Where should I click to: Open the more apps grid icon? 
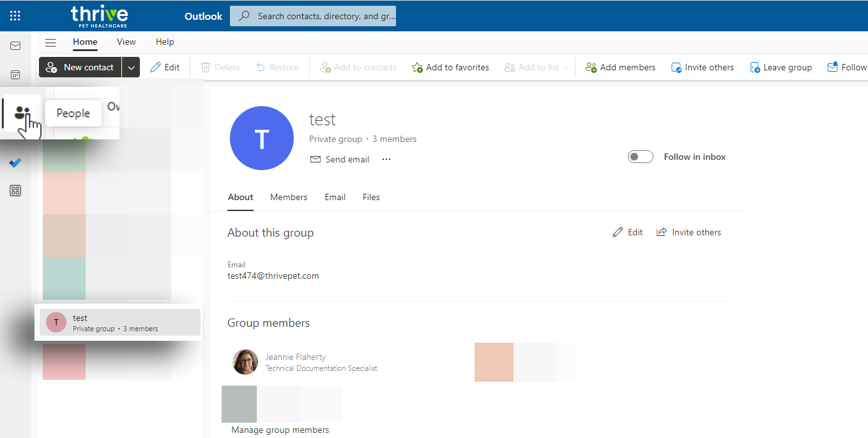[15, 191]
